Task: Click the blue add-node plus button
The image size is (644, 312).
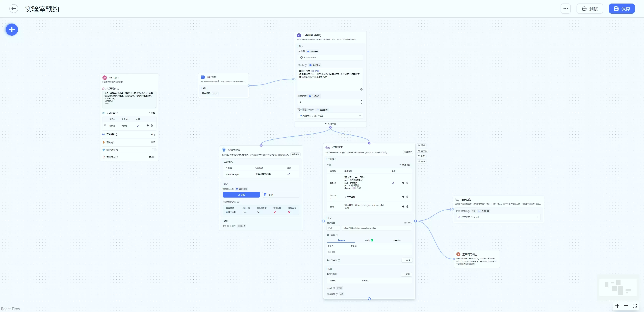Action: [x=12, y=30]
